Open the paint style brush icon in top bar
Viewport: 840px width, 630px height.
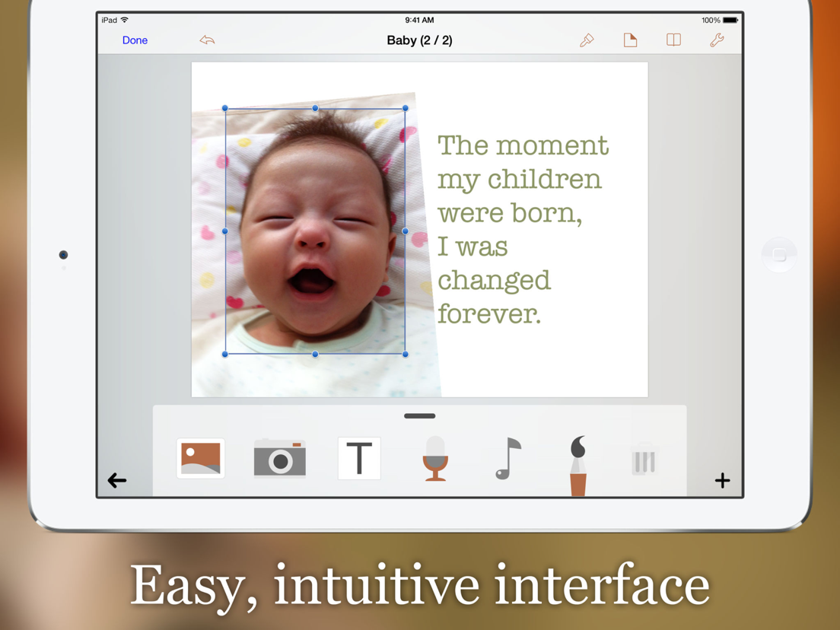[x=587, y=40]
